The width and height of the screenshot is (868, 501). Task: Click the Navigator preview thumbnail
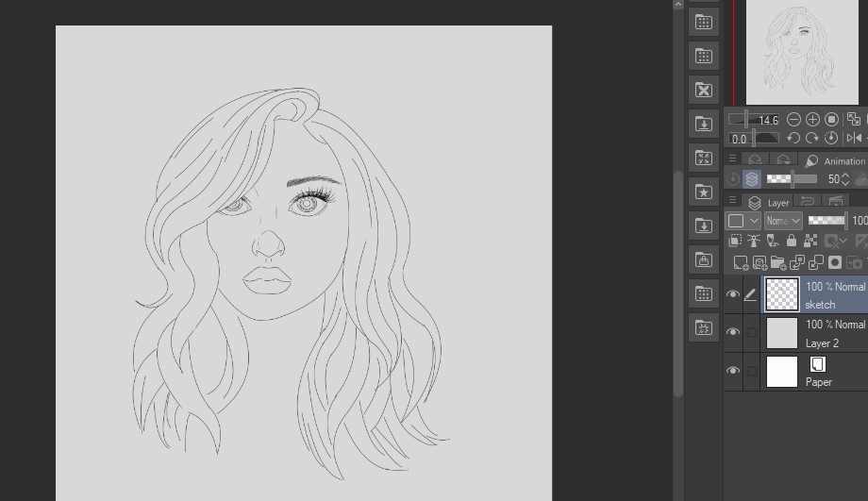(x=802, y=52)
